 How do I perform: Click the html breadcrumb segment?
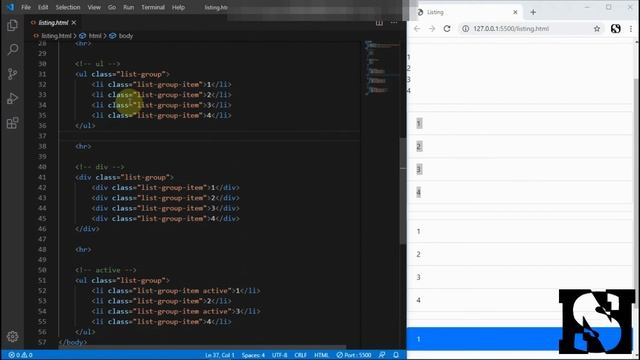[x=95, y=36]
